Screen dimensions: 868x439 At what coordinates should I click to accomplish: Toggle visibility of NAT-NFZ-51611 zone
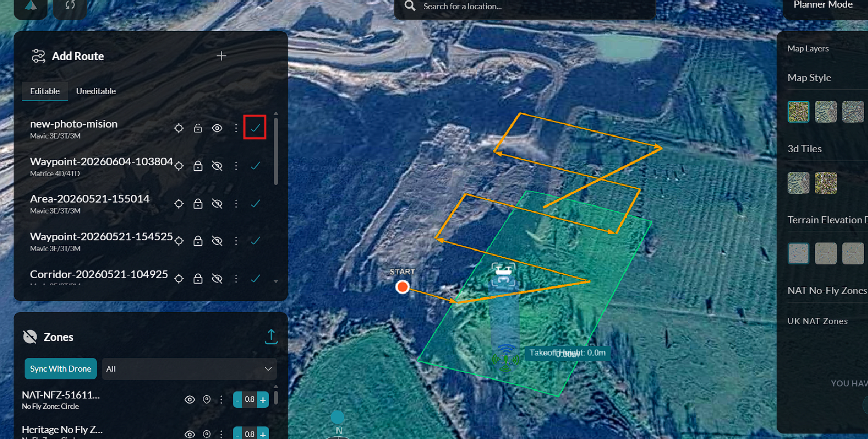tap(190, 400)
